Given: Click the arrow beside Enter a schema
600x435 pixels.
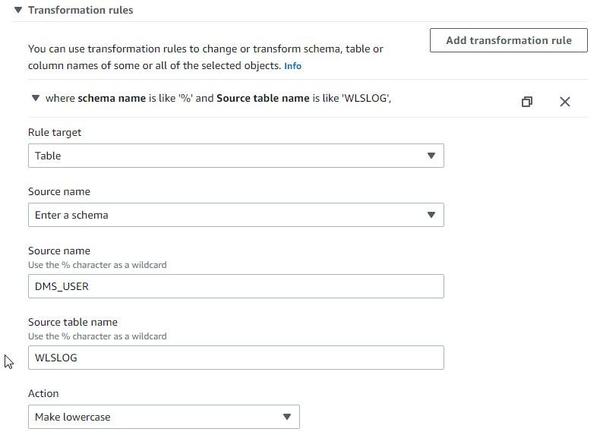Looking at the screenshot, I should tap(431, 215).
